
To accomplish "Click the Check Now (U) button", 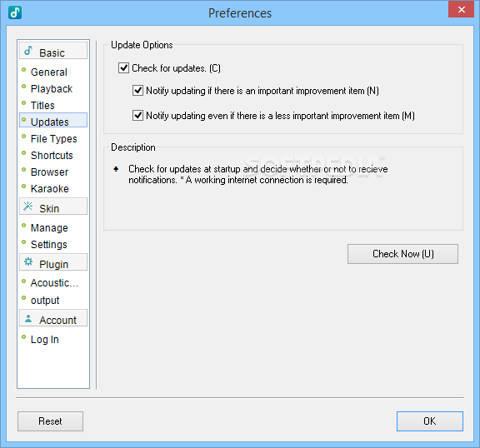I will click(x=402, y=254).
